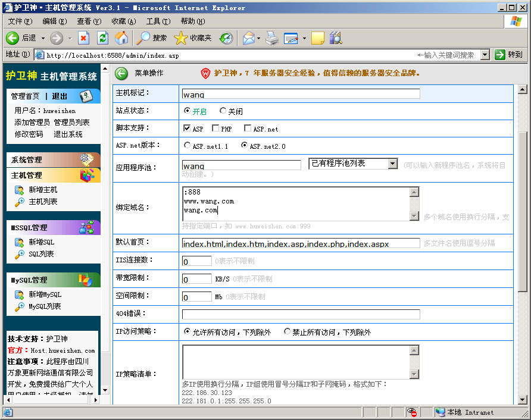Enable the PHP script support checkbox
Image resolution: width=531 pixels, height=420 pixels.
click(215, 128)
